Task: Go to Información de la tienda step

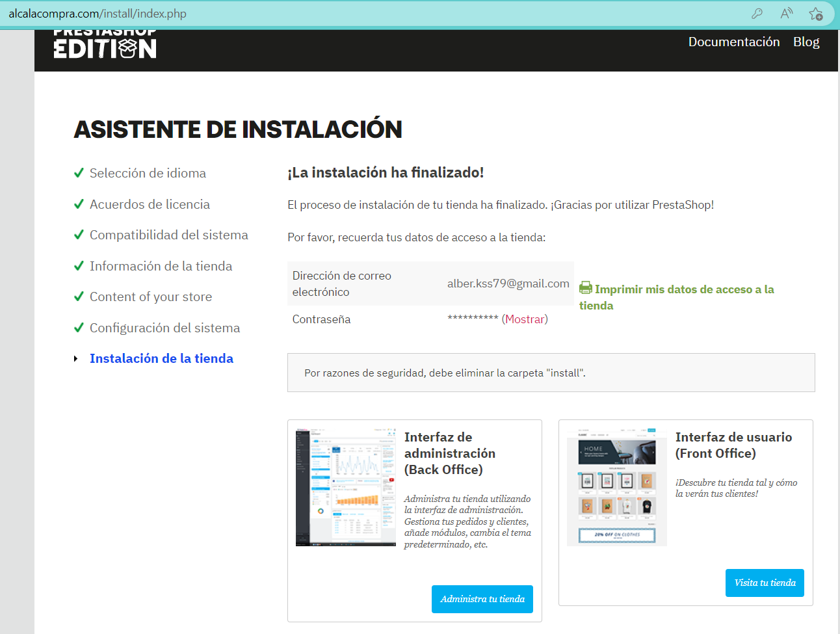Action: (x=161, y=266)
